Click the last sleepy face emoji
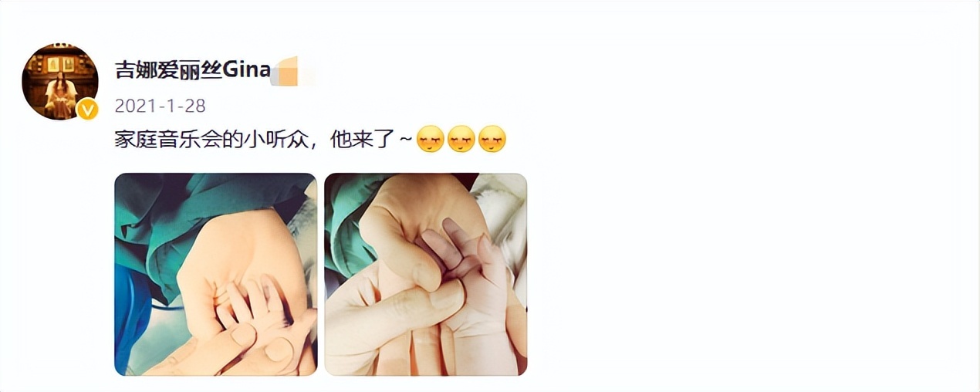The height and width of the screenshot is (392, 980). pyautogui.click(x=492, y=140)
